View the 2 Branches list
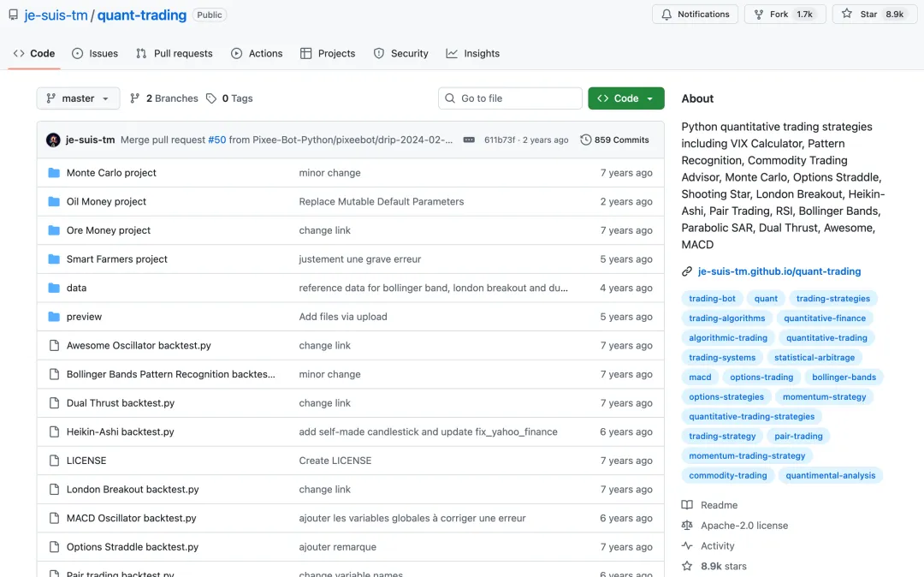The image size is (924, 577). [x=163, y=98]
